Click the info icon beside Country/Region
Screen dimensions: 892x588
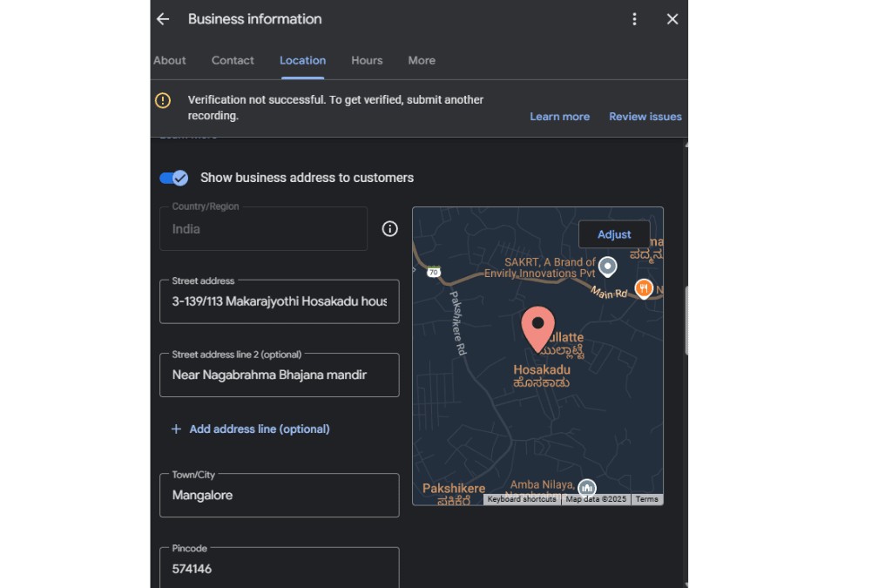389,228
